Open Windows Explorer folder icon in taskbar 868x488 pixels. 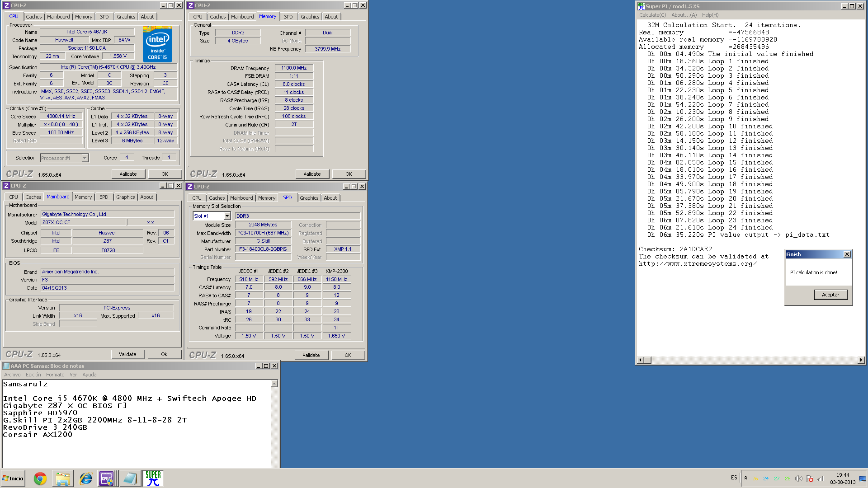click(x=63, y=479)
